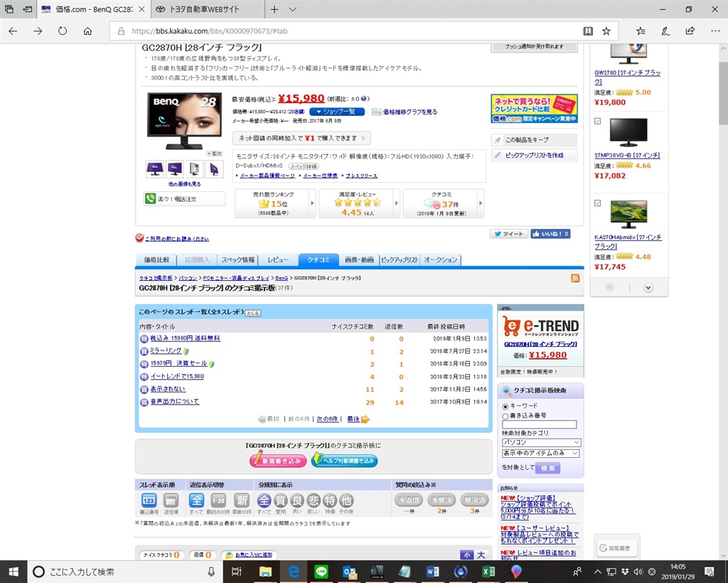Filter posts by 良 good icon
Viewport: 728px width, 583px height.
297,501
